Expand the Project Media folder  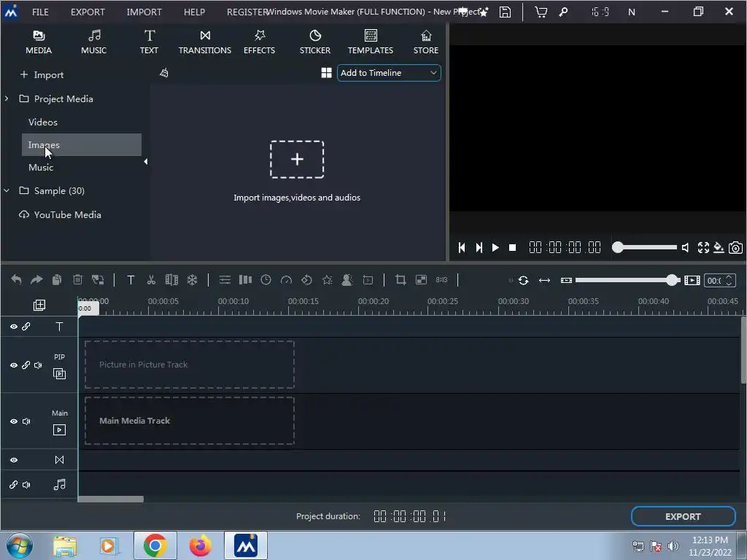7,98
